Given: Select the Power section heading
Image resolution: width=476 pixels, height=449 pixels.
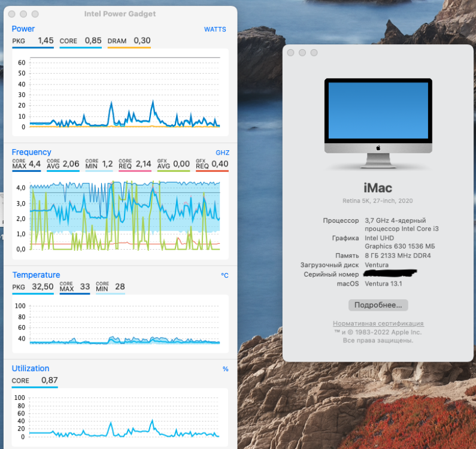Looking at the screenshot, I should pyautogui.click(x=23, y=29).
